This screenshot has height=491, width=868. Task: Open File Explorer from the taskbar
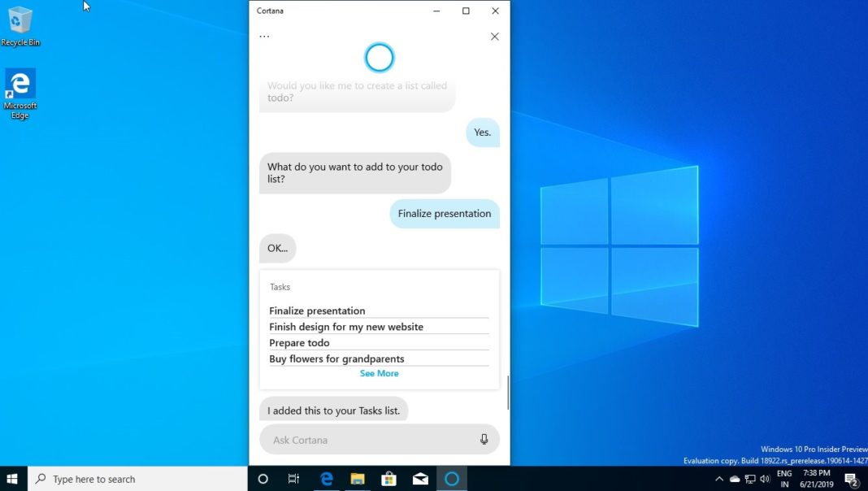(358, 478)
